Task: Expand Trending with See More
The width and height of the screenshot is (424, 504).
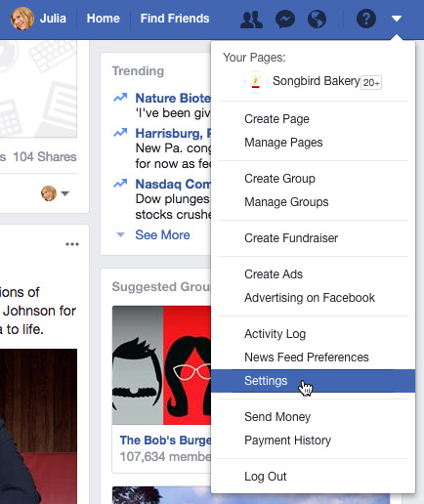Action: (162, 234)
